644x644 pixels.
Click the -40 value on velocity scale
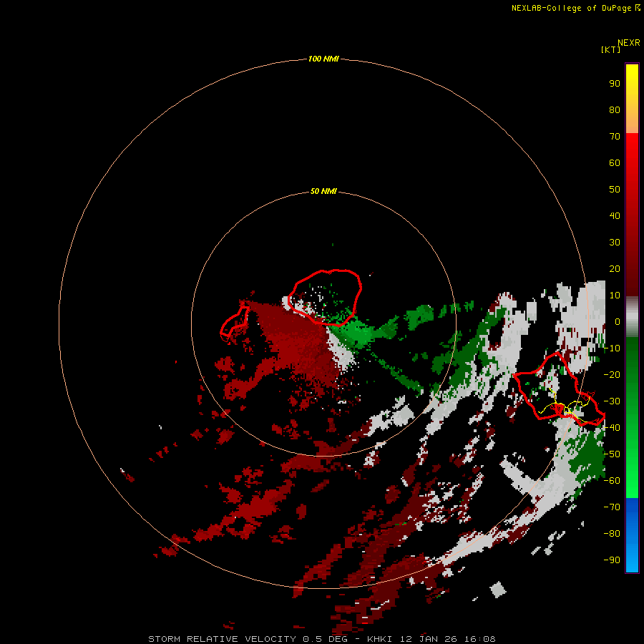pos(612,428)
